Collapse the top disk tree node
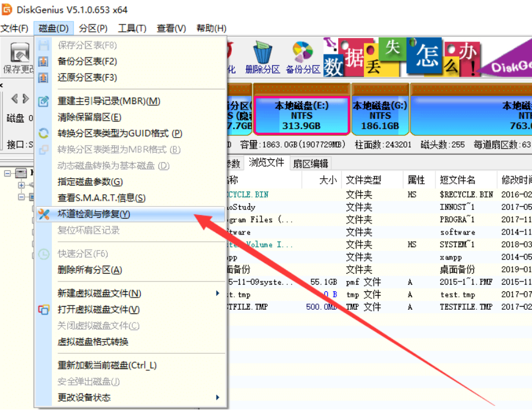The height and width of the screenshot is (415, 532). tap(7, 174)
